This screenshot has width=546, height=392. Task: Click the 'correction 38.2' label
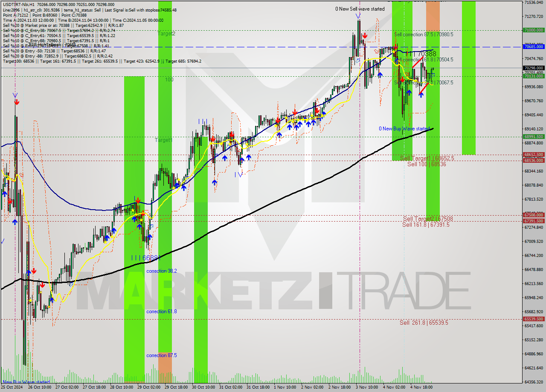point(162,271)
